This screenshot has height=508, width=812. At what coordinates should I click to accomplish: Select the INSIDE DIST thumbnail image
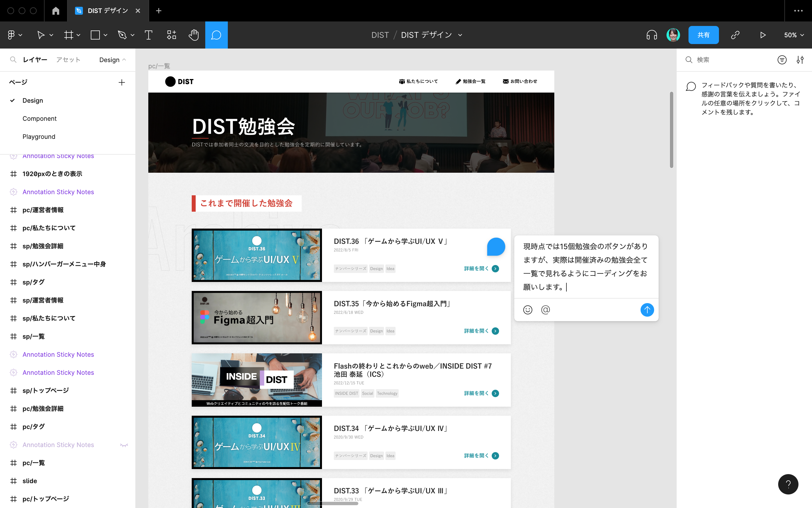[x=257, y=380]
